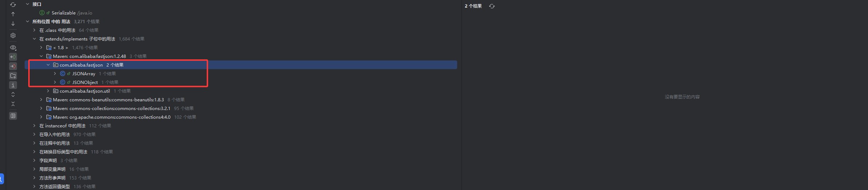Go to previous occurrence with up arrow
Viewport: 868px width, 190px height.
[13, 14]
